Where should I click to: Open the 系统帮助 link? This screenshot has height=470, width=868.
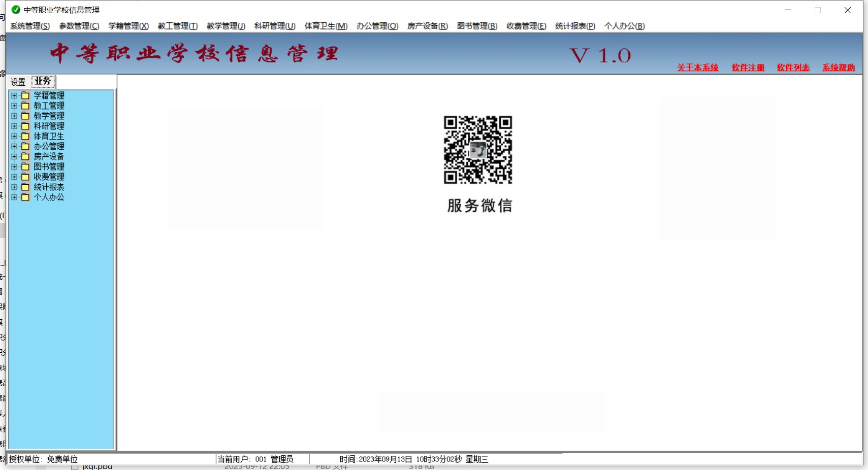click(x=839, y=68)
